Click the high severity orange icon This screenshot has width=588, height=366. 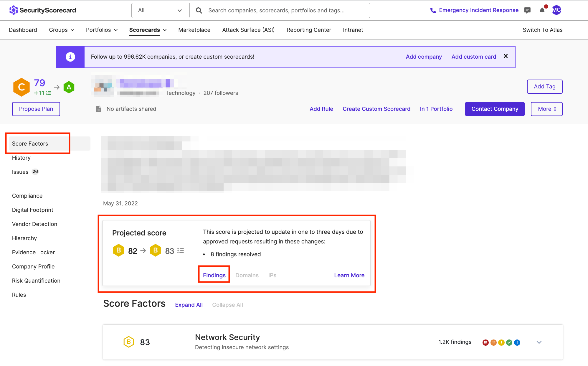click(493, 342)
